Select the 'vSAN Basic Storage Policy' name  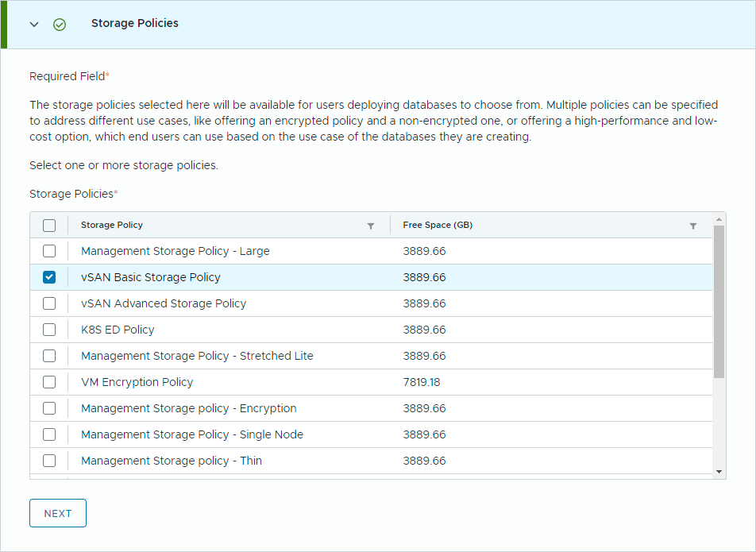click(x=151, y=277)
